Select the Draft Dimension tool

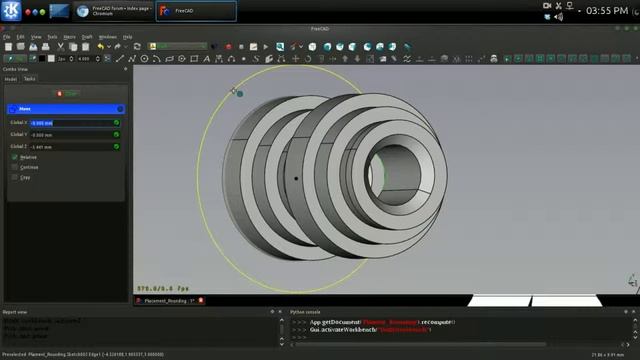(x=219, y=59)
